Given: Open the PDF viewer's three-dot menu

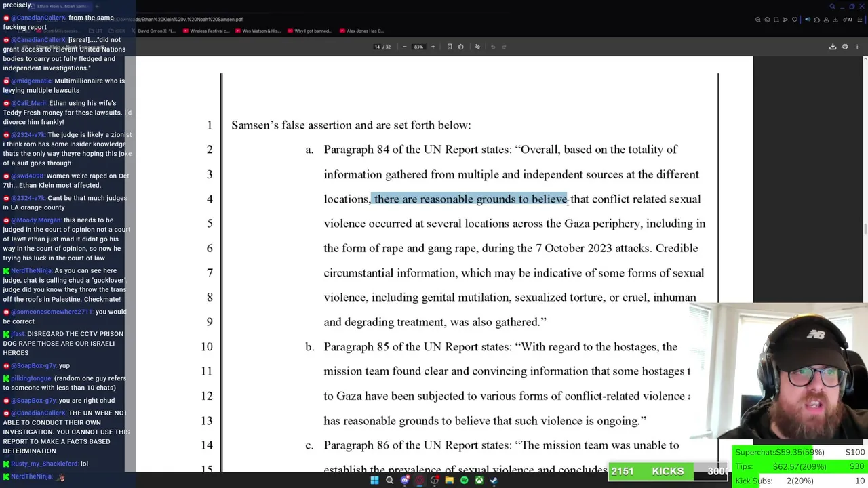Looking at the screenshot, I should pyautogui.click(x=857, y=47).
